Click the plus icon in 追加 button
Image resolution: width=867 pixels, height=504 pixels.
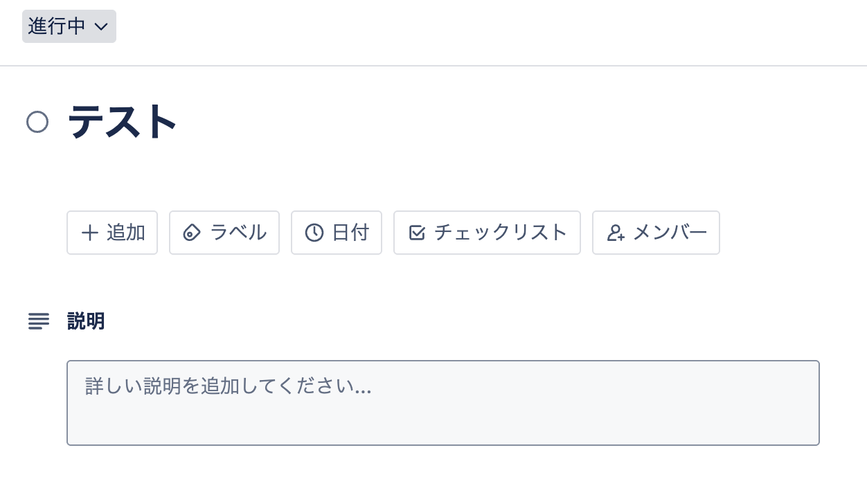click(89, 233)
